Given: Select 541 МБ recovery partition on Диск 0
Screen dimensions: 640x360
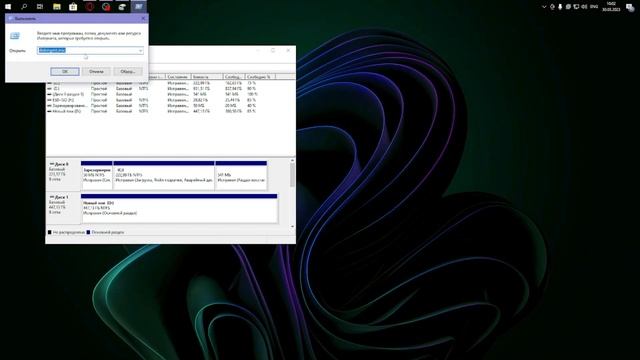Looking at the screenshot, I should tap(241, 175).
